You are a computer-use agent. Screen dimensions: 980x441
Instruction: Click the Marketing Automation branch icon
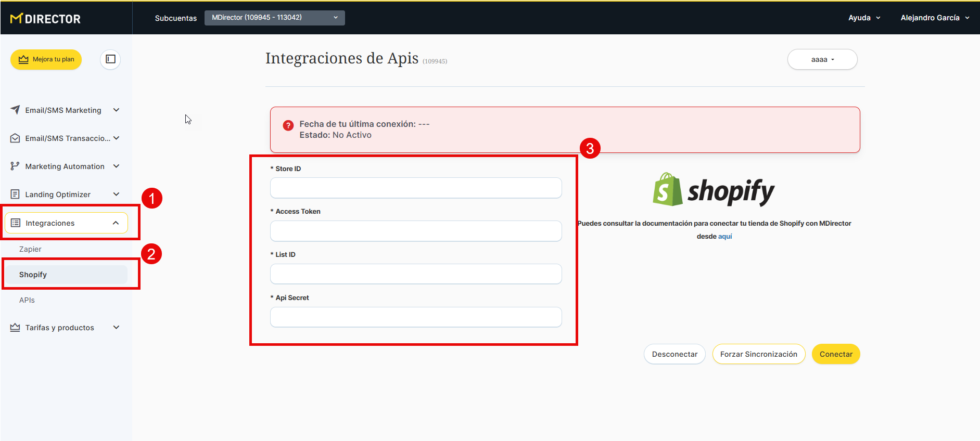click(x=15, y=166)
